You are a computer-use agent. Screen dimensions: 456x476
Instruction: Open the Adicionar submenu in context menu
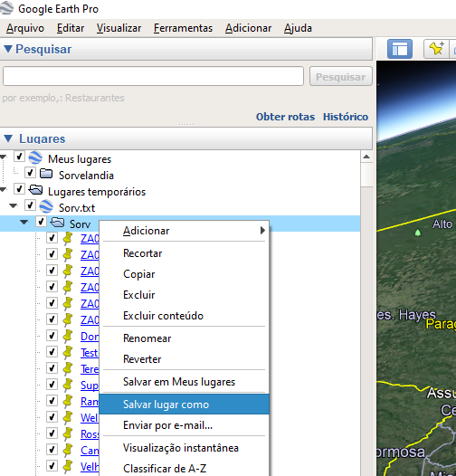coord(184,231)
